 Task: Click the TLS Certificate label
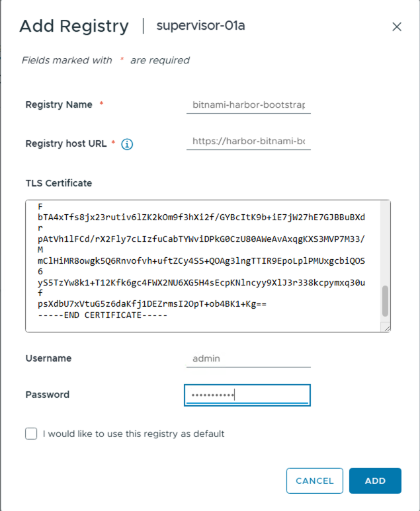click(59, 183)
